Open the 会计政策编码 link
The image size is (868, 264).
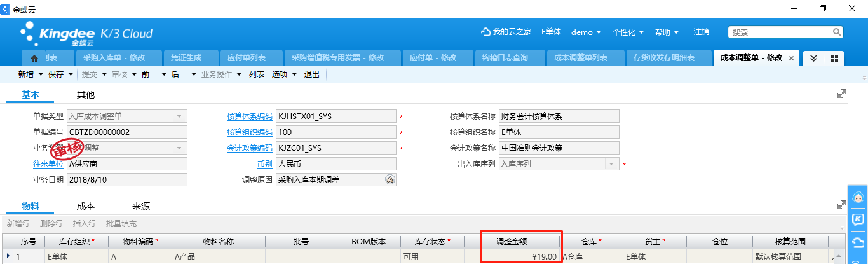[250, 148]
